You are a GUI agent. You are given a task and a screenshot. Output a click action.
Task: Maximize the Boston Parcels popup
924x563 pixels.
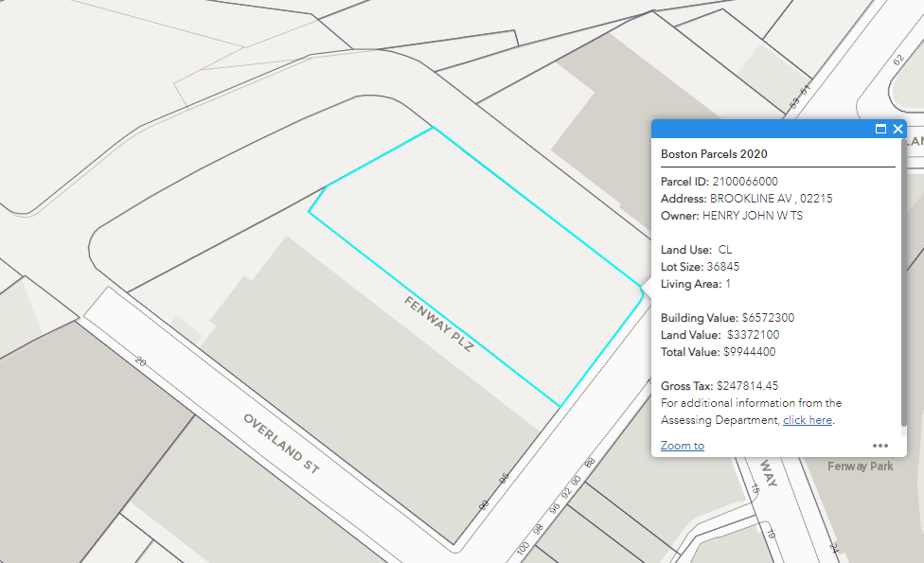(880, 129)
